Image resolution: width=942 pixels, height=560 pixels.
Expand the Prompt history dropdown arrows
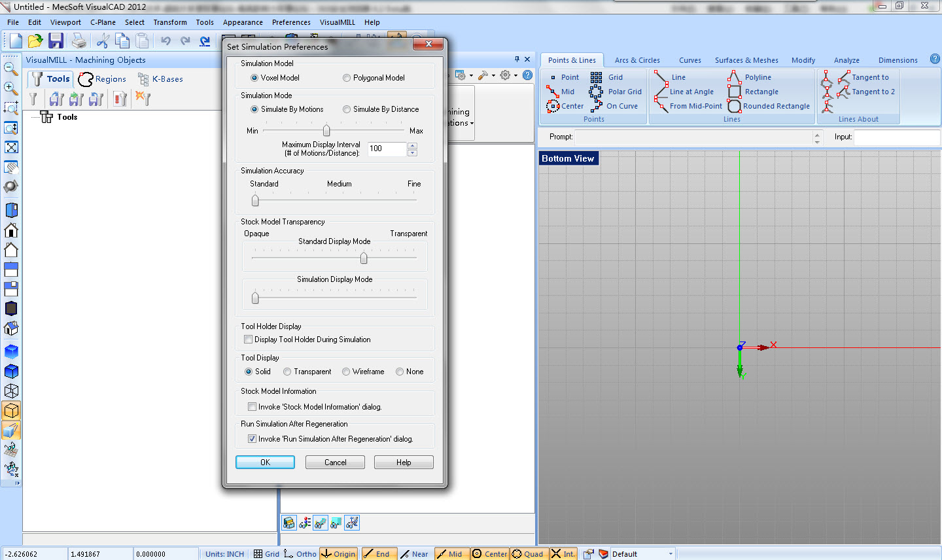pyautogui.click(x=817, y=137)
